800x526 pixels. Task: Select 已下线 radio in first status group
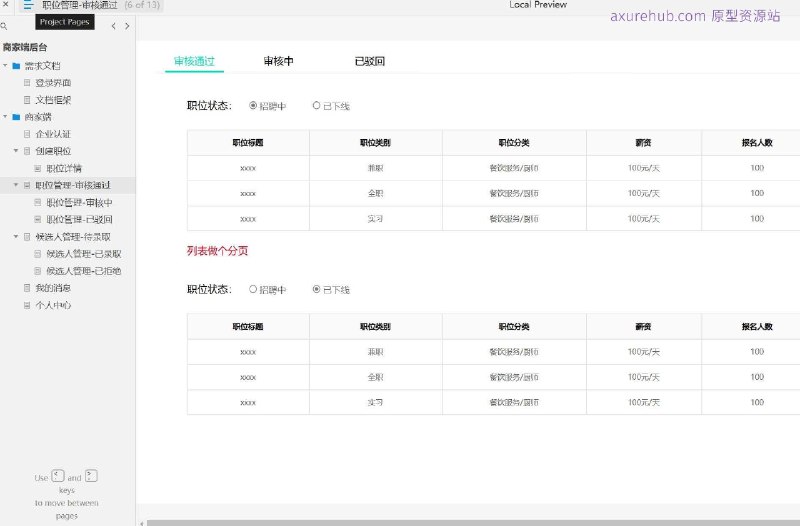(x=316, y=106)
